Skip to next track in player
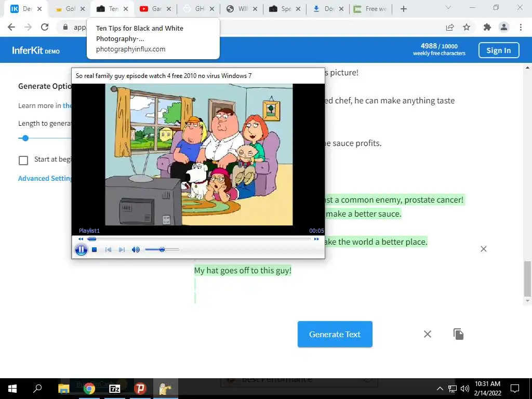This screenshot has height=399, width=532. 122,250
